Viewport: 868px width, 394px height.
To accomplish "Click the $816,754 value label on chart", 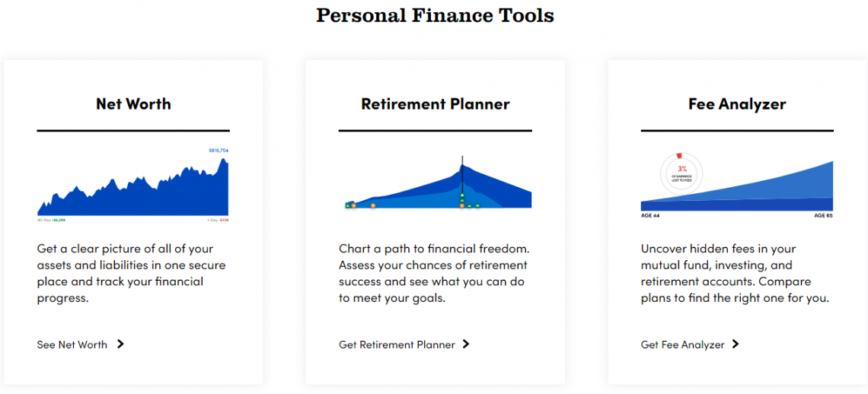I will point(219,151).
